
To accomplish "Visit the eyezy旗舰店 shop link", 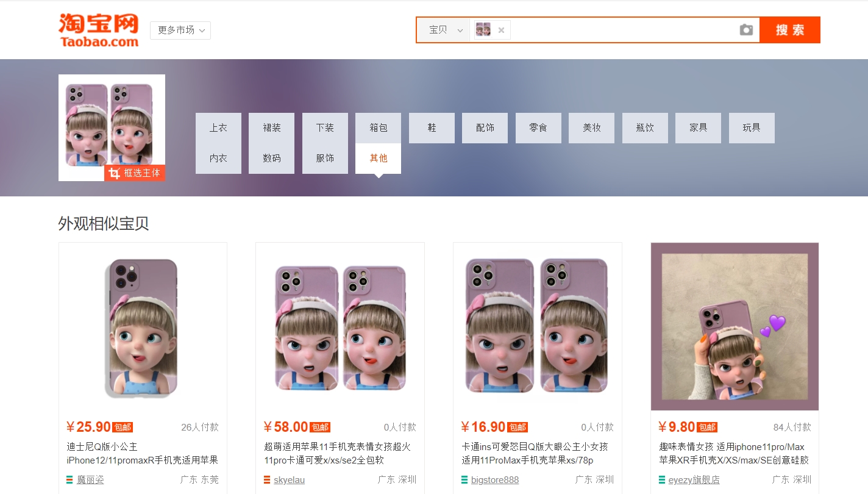I will [694, 480].
